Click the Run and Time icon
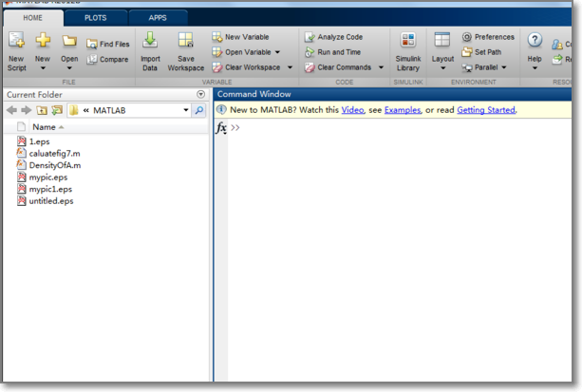The width and height of the screenshot is (582, 392). (310, 52)
